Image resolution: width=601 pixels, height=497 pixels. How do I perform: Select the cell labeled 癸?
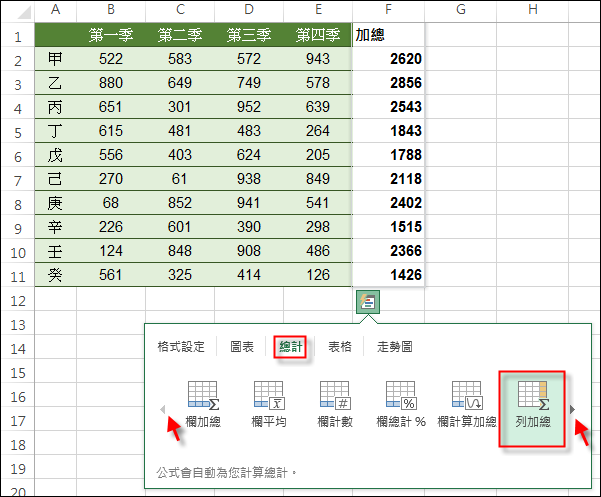(56, 275)
